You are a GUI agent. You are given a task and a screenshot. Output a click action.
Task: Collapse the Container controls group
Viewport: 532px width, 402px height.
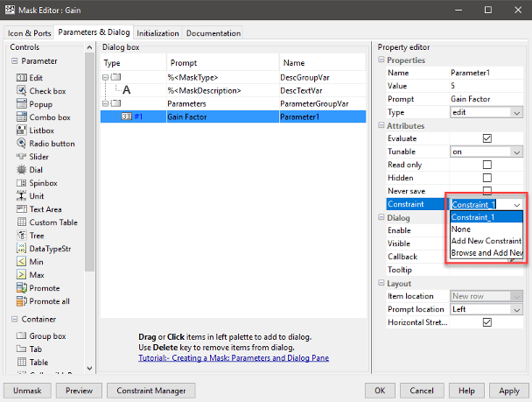click(x=14, y=319)
